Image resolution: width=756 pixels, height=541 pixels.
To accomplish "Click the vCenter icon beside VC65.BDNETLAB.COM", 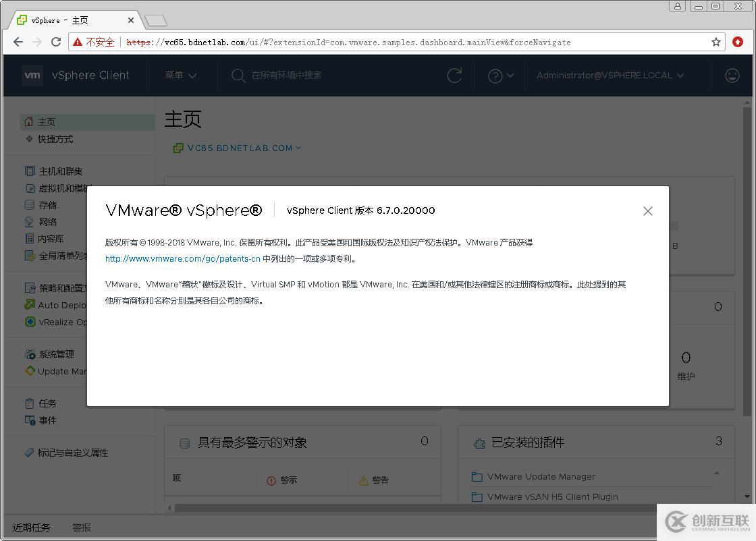I will 178,148.
